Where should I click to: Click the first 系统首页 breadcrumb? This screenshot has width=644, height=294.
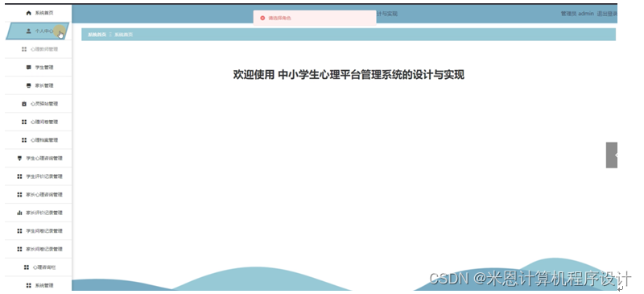97,35
